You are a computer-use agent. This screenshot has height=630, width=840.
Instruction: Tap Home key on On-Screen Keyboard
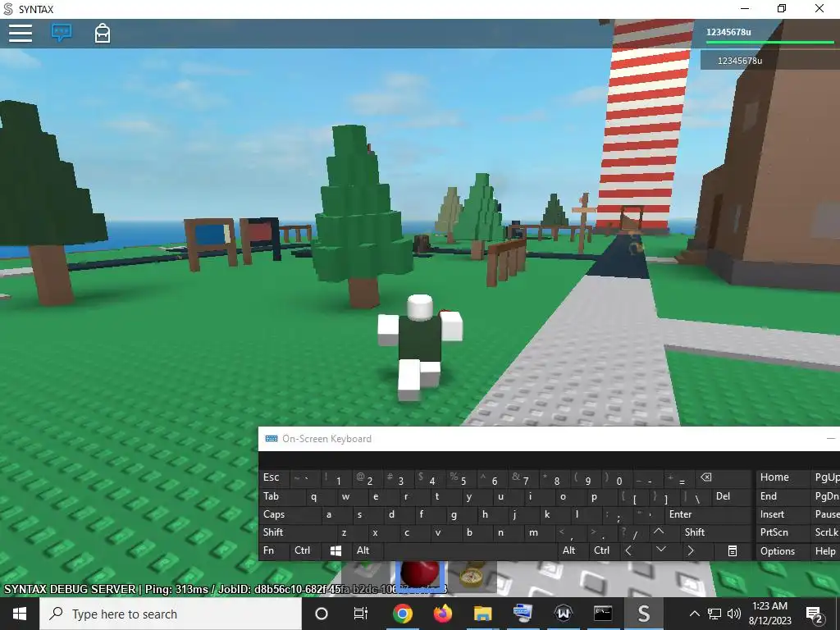point(782,478)
